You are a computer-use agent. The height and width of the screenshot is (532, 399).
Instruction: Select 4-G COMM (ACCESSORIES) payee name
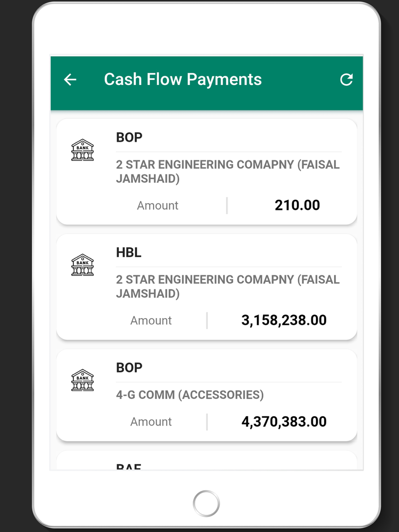click(190, 395)
